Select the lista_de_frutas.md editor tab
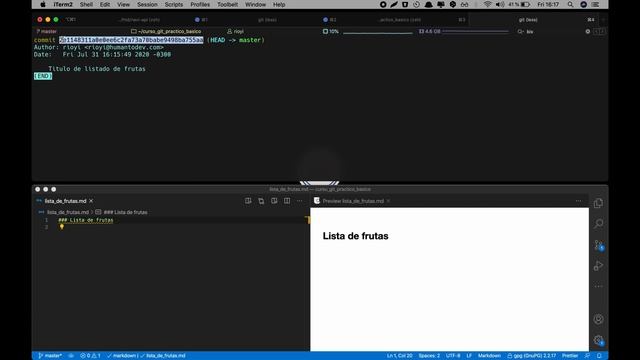Screen dimensions: 640x360 click(65, 201)
